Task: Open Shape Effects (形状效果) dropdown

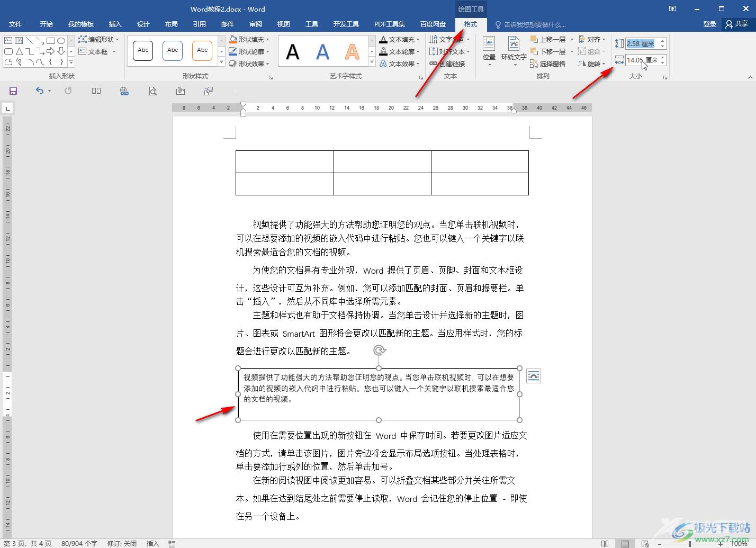Action: coord(249,64)
